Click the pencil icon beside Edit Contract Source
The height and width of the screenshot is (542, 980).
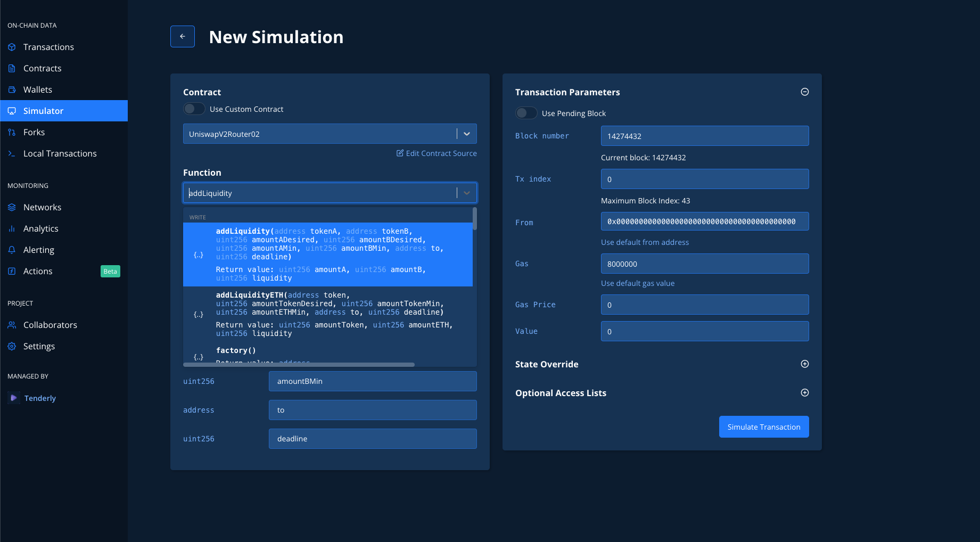click(x=400, y=153)
